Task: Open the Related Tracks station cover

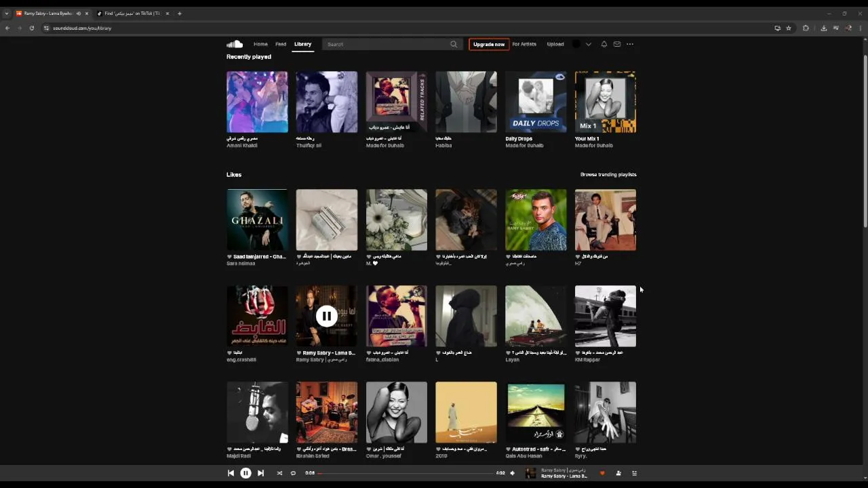Action: [397, 102]
